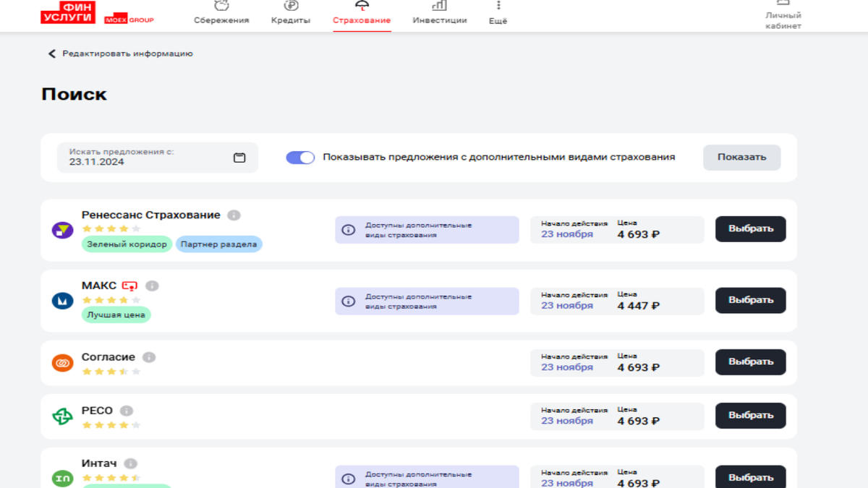Open the Кредиты menu item
868x488 pixels.
[x=291, y=13]
